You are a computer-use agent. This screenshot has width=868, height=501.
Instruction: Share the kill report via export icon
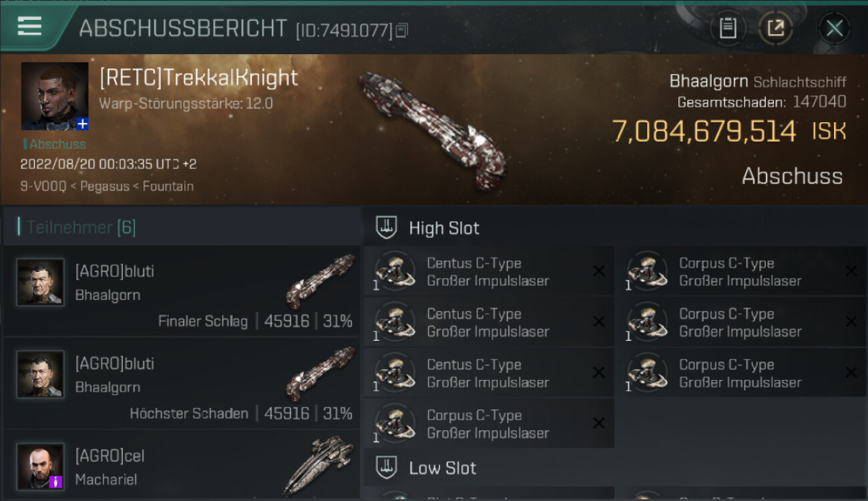[x=775, y=28]
